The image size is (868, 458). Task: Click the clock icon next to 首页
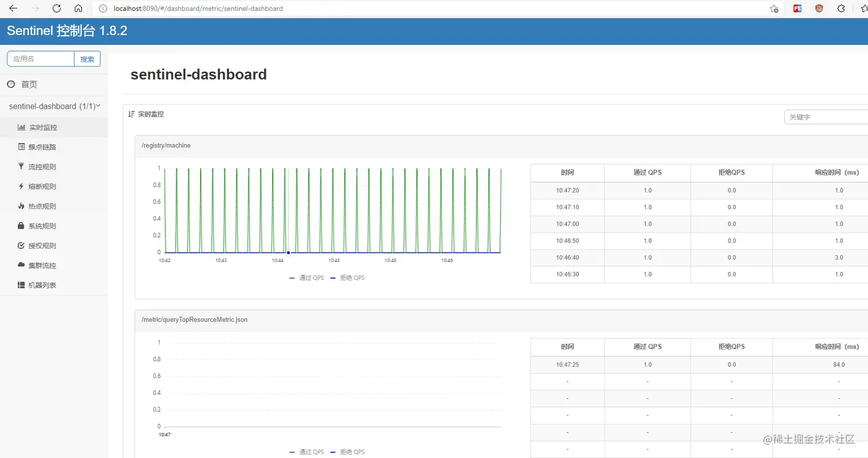pos(11,84)
